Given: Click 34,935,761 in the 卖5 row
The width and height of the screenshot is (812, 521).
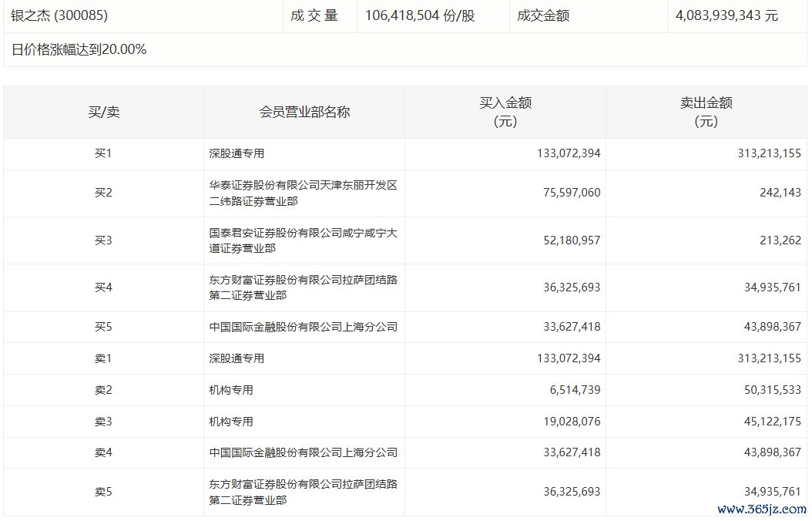Looking at the screenshot, I should 773,492.
